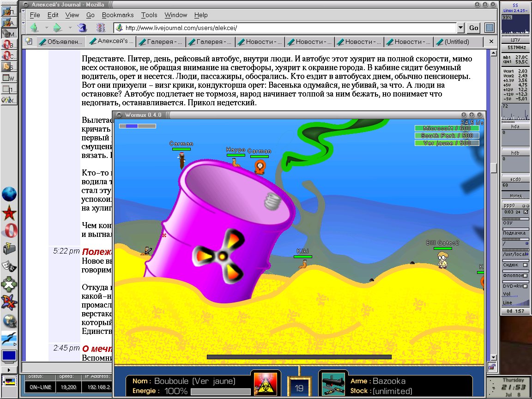The image size is (532, 399).
Task: Click the Mozilla throbber logo icon
Action: click(489, 28)
